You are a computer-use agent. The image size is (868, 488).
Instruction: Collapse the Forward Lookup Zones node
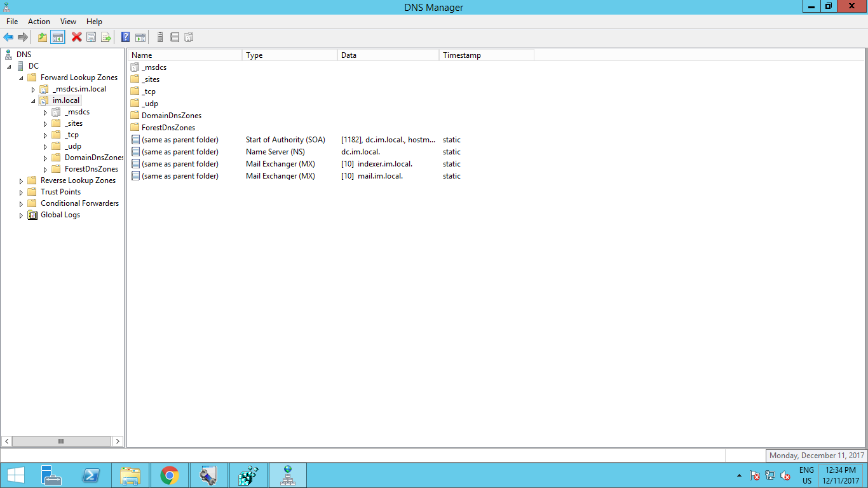click(x=21, y=77)
